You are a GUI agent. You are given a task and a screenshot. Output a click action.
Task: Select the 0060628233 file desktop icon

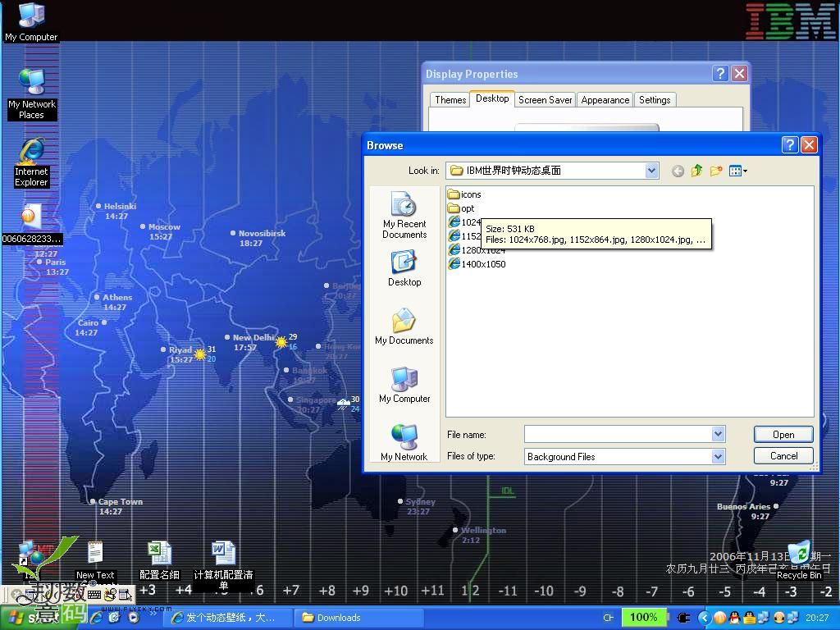point(31,224)
